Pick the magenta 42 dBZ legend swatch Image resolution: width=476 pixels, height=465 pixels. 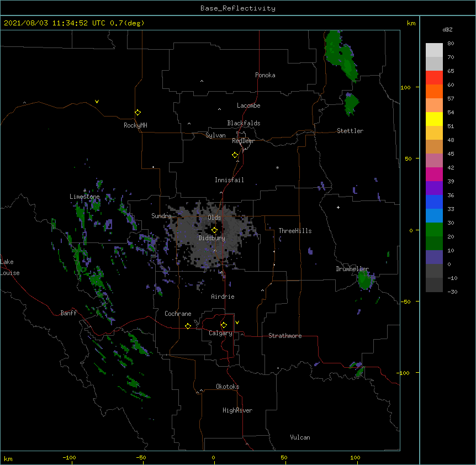coord(434,174)
